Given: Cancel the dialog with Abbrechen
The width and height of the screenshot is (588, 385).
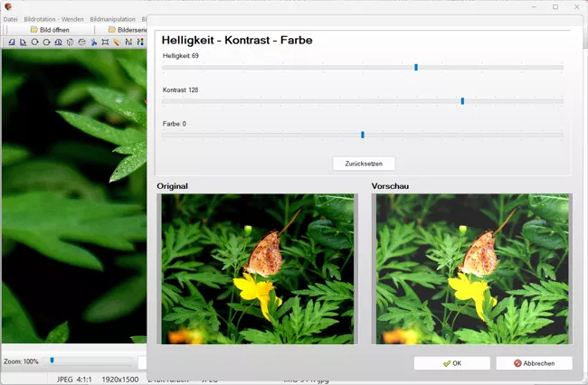Looking at the screenshot, I should pos(534,363).
